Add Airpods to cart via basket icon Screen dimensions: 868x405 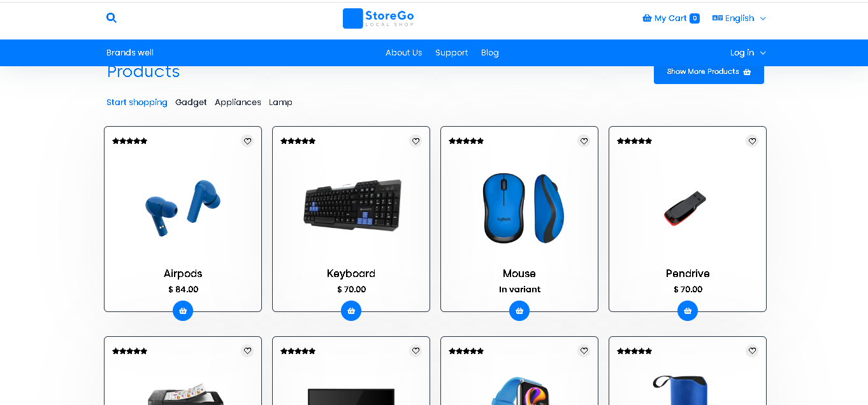tap(183, 311)
